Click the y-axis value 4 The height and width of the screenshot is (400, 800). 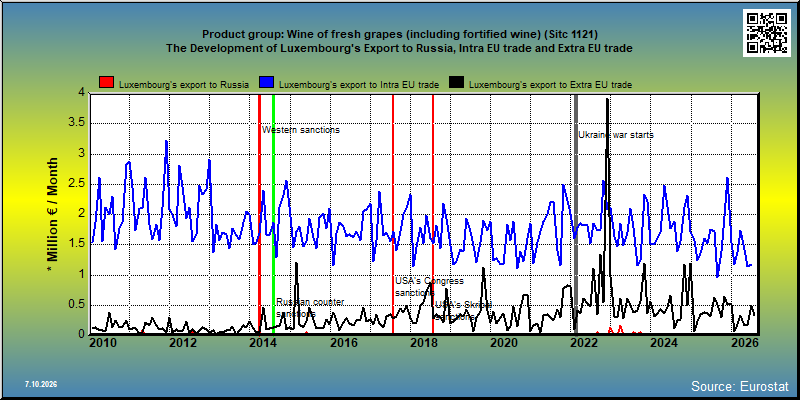click(x=81, y=93)
